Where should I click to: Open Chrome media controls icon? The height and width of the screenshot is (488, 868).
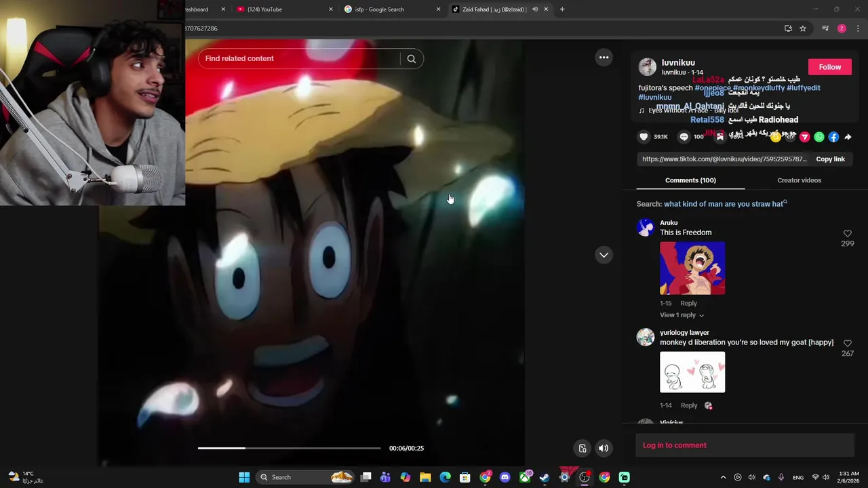point(825,28)
